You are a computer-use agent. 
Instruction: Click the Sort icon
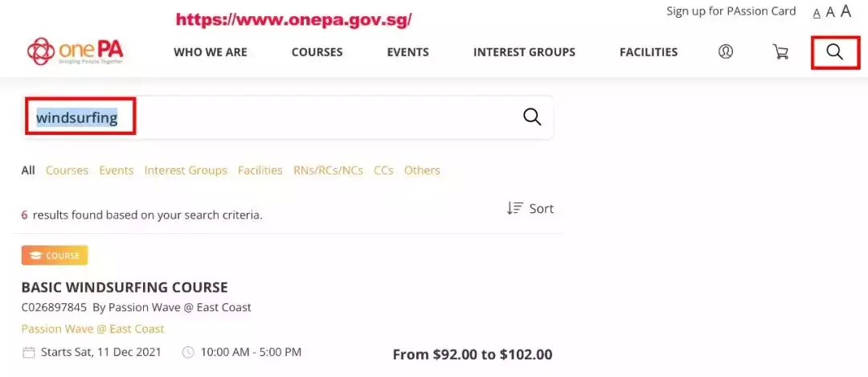(515, 208)
